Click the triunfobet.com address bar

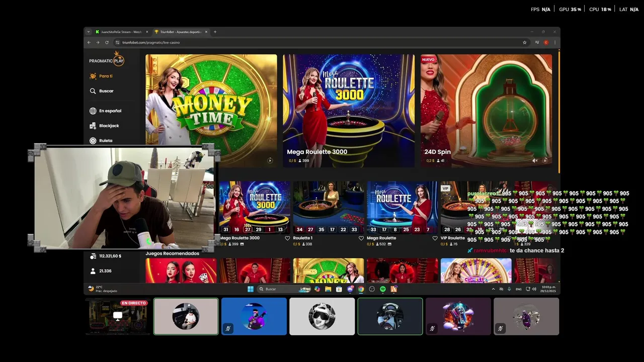(x=321, y=42)
